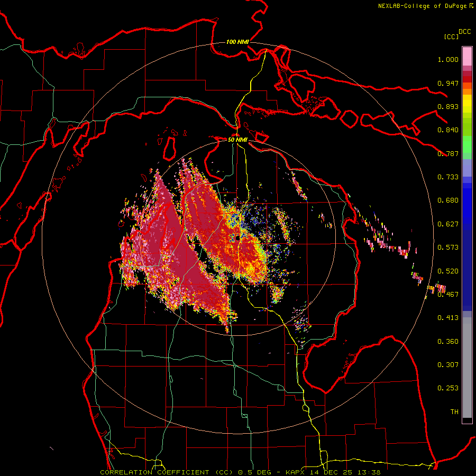This screenshot has width=476, height=476.
Task: Click the 0.413 scale value
Action: tap(448, 318)
